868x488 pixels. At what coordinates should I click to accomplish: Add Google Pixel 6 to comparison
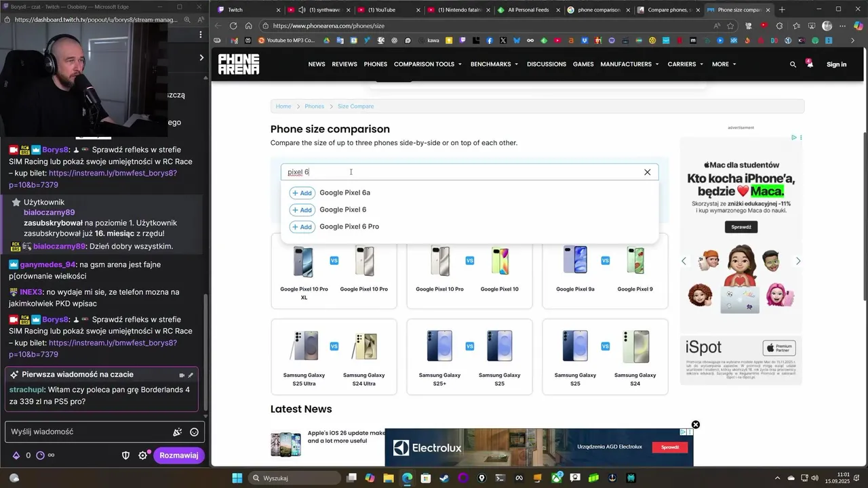302,210
